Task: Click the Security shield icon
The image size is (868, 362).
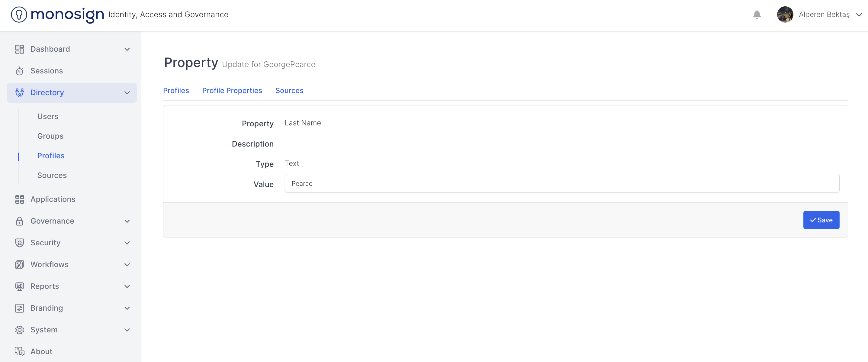Action: click(20, 243)
